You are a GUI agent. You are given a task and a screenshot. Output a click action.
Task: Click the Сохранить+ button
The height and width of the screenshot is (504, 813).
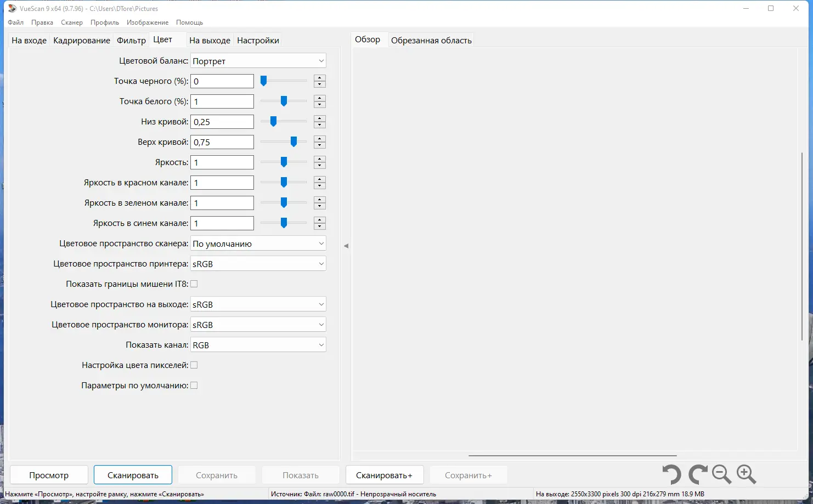click(468, 475)
